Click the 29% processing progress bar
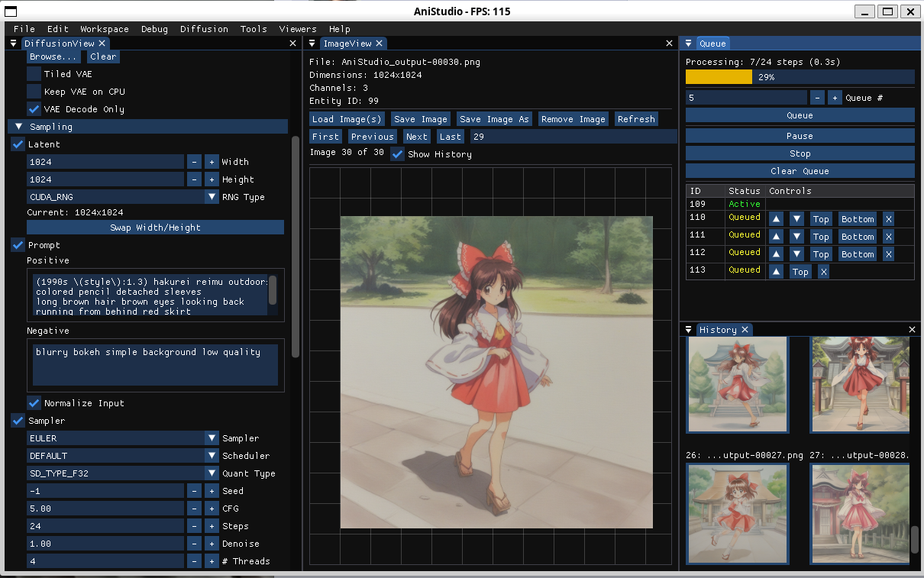The width and height of the screenshot is (924, 578). pyautogui.click(x=800, y=77)
